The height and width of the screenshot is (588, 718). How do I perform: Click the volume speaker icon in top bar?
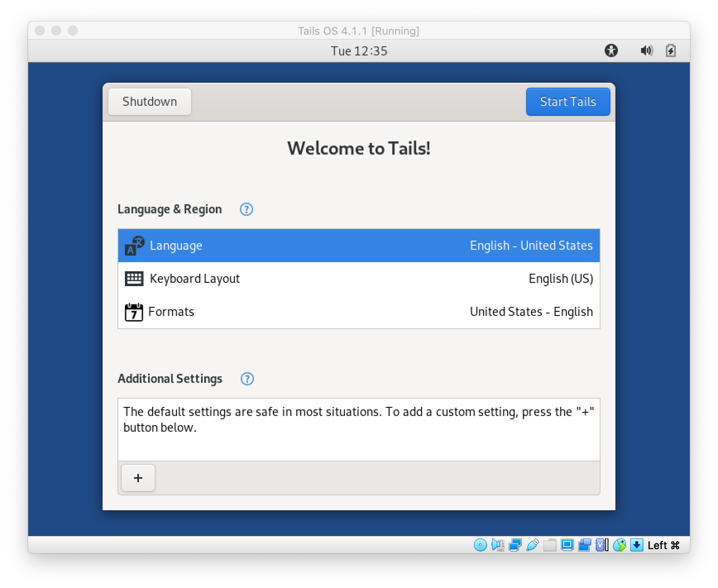tap(646, 50)
